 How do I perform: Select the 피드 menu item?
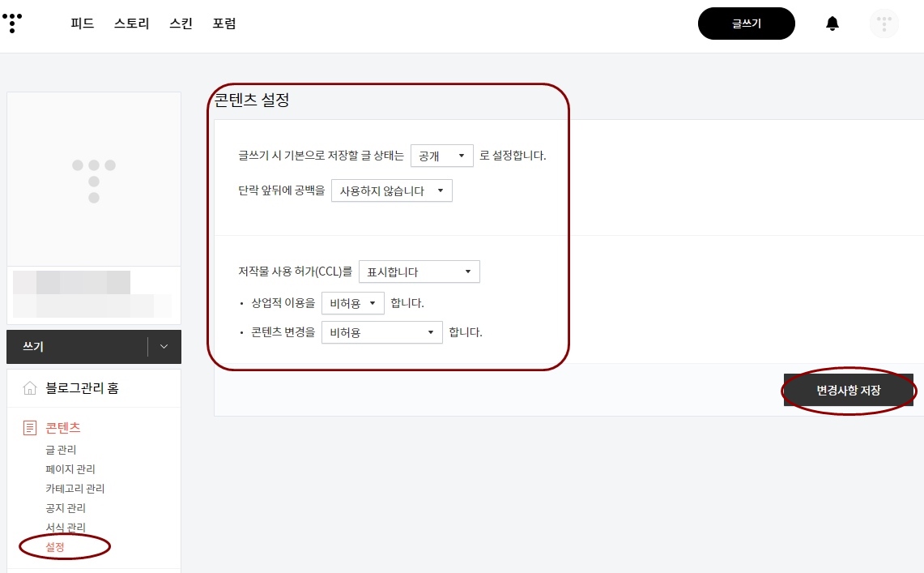(82, 24)
